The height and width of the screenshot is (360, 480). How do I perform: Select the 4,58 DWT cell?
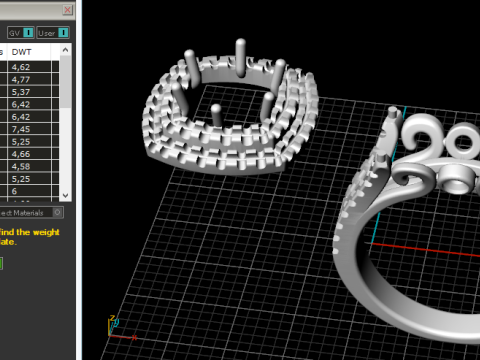tap(29, 166)
